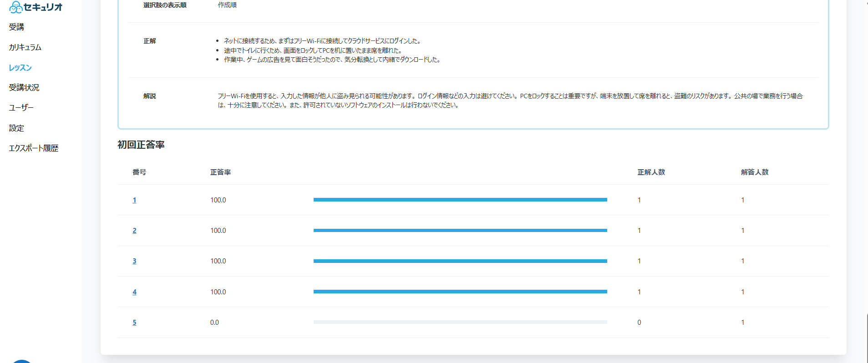The image size is (868, 363).
Task: Click the 選択肢の表示順 label
Action: click(x=165, y=5)
